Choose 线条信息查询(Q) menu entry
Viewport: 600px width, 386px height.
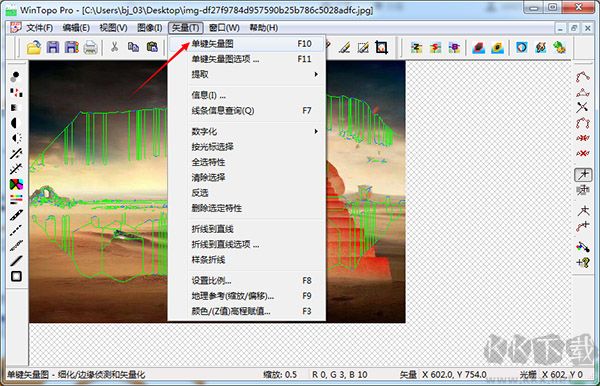[x=247, y=111]
